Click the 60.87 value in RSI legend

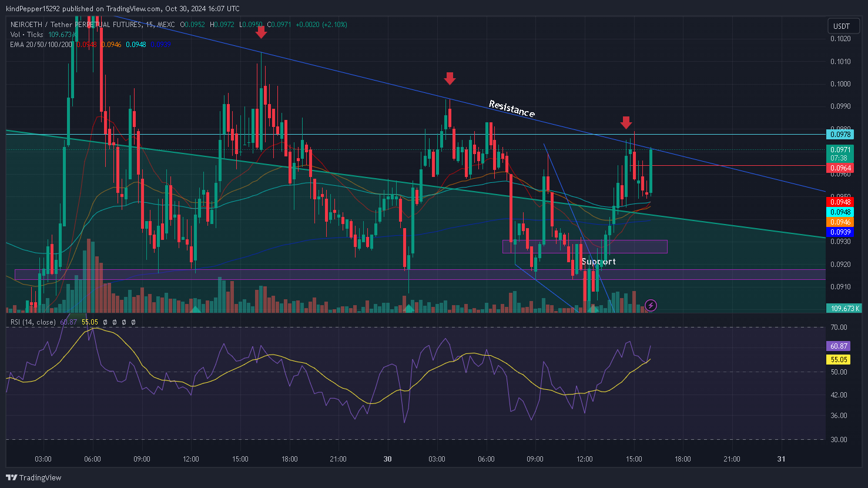pyautogui.click(x=68, y=322)
